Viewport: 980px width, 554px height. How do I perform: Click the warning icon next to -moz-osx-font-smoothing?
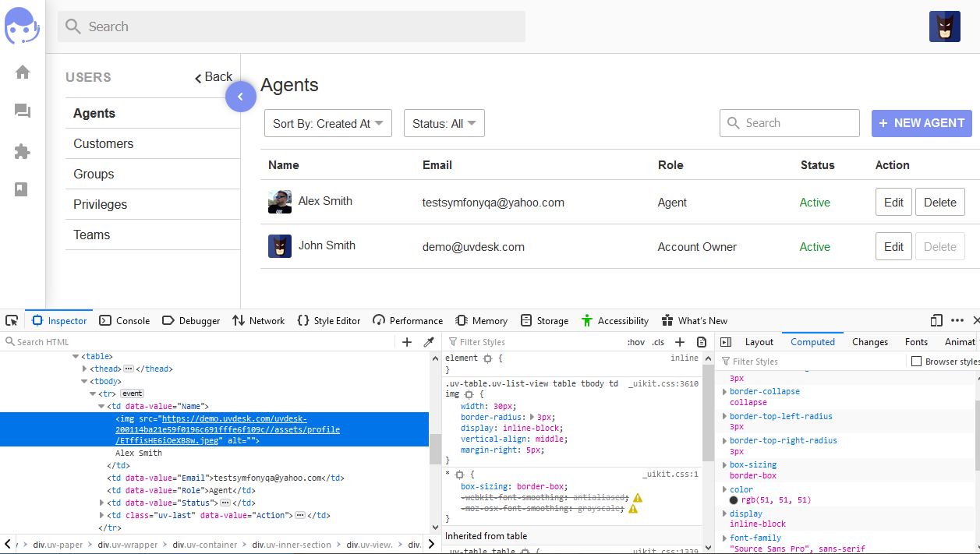click(633, 509)
